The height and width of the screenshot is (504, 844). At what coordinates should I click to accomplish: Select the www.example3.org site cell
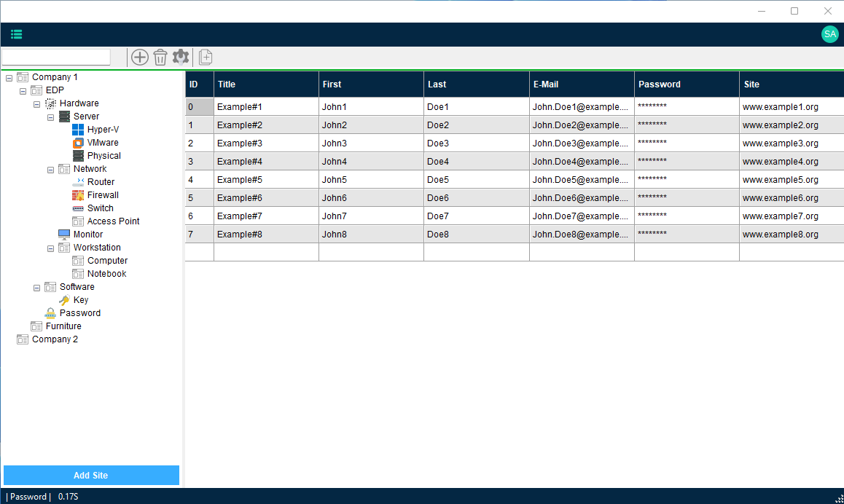coord(792,143)
